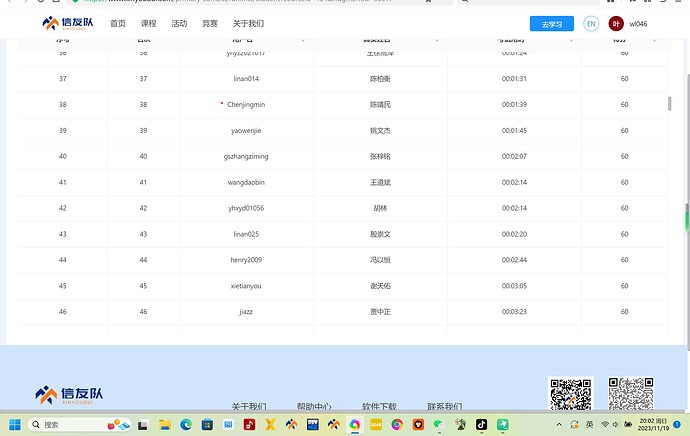Open the 活动 menu item
Screen dimensions: 690x436
[179, 24]
